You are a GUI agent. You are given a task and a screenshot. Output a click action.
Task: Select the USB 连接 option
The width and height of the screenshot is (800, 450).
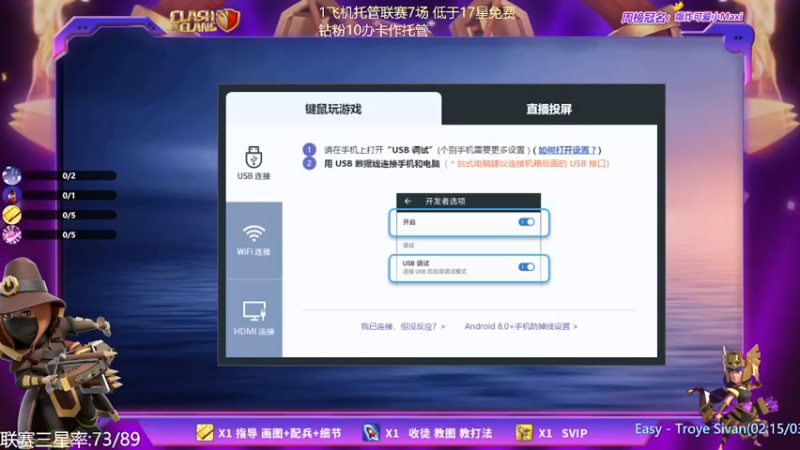[254, 163]
